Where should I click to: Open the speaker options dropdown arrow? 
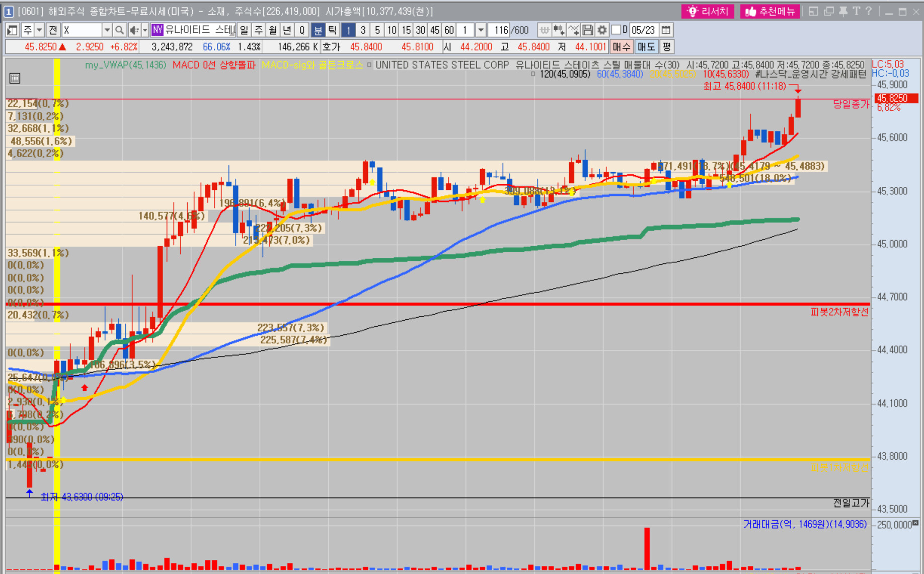click(145, 30)
